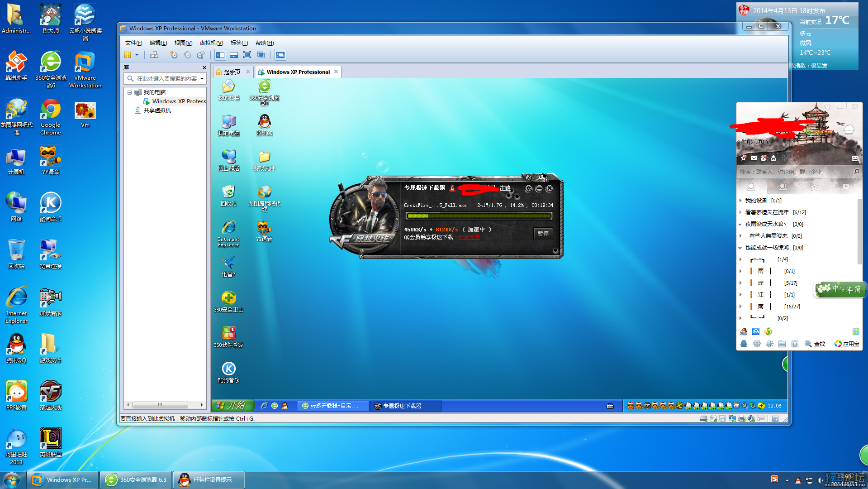
Task: Toggle the library sidebar view button
Action: (220, 55)
